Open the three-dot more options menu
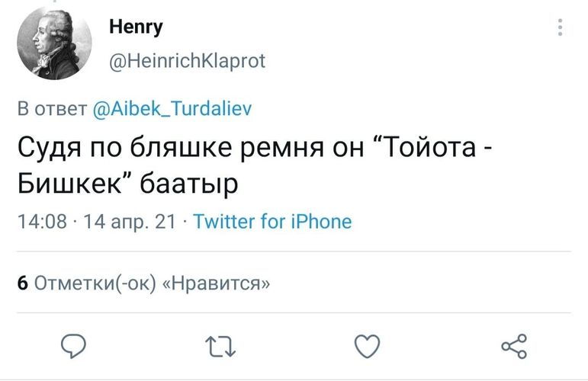Image resolution: width=588 pixels, height=381 pixels. pos(561,29)
